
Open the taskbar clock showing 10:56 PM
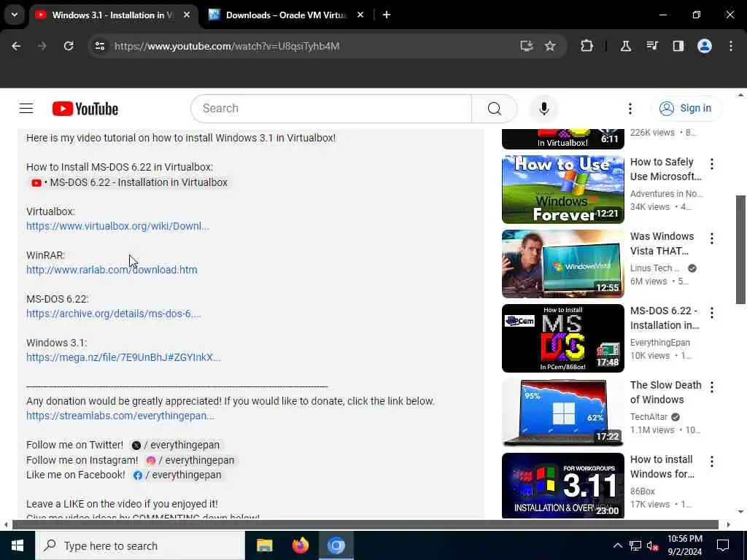684,545
